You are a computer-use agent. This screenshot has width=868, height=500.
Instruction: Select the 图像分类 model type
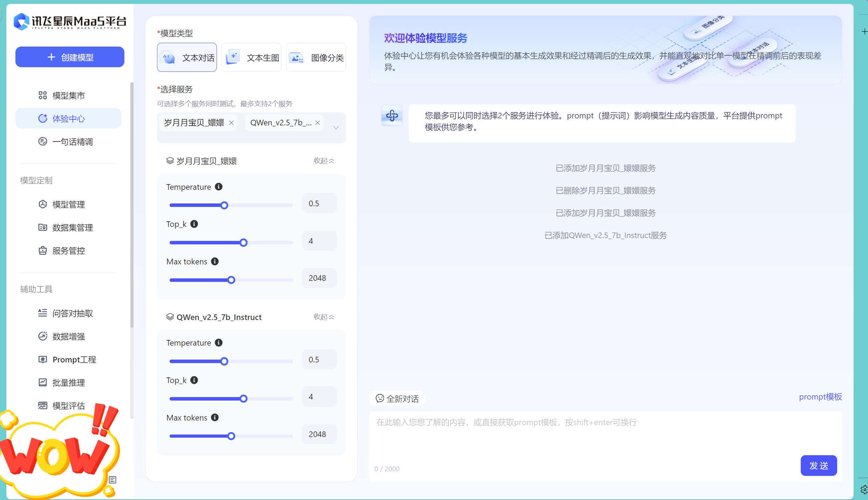tap(316, 57)
